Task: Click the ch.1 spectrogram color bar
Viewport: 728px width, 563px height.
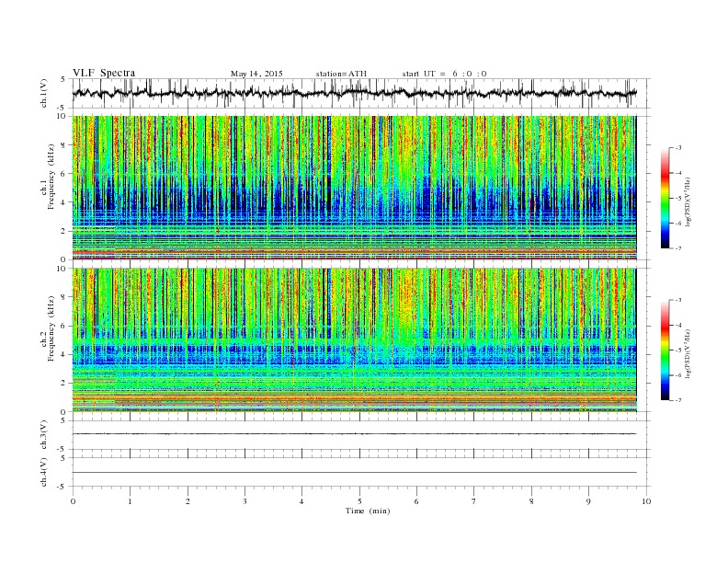Action: click(x=665, y=198)
